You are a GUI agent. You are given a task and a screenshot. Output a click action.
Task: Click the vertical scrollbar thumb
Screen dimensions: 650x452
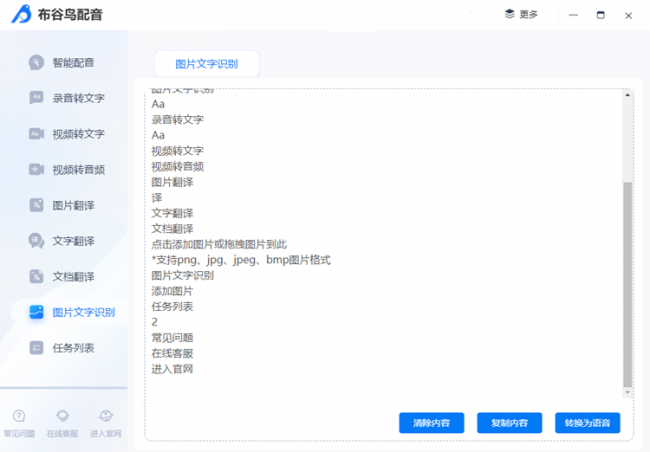point(628,284)
